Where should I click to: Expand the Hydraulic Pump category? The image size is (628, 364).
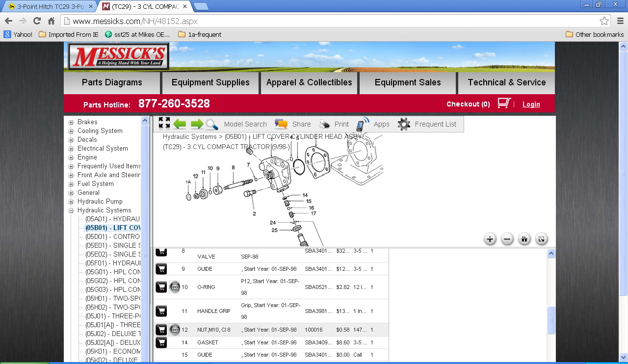(x=71, y=202)
